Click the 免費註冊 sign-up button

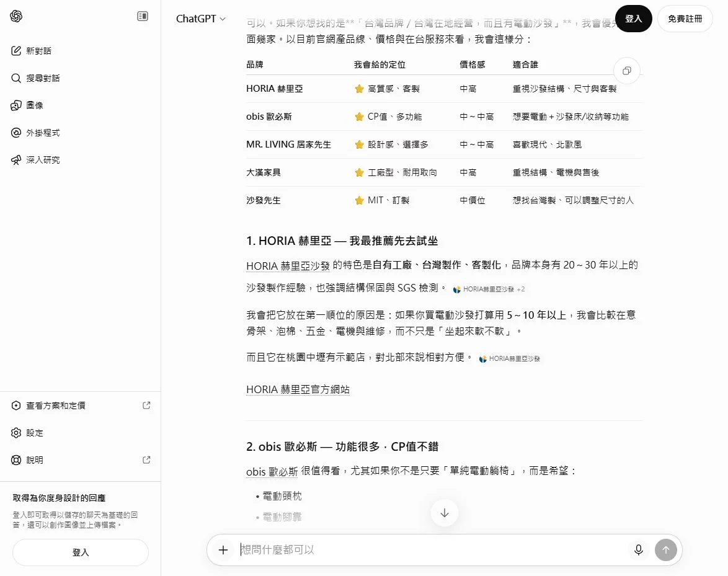pos(685,19)
